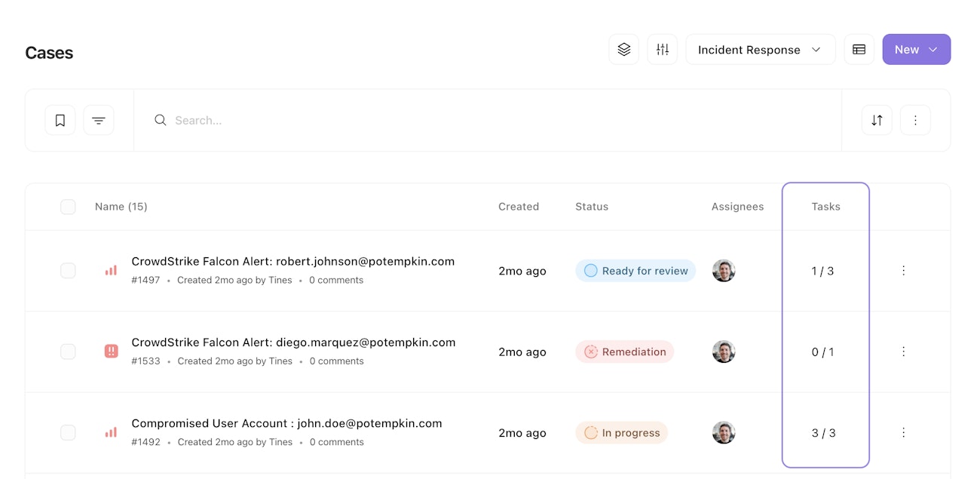Open the New case dropdown button
This screenshot has height=479, width=980.
pos(916,50)
